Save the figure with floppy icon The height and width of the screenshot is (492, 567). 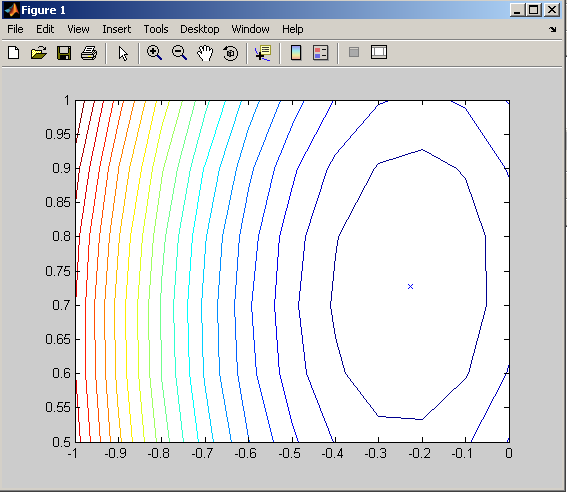tap(64, 53)
